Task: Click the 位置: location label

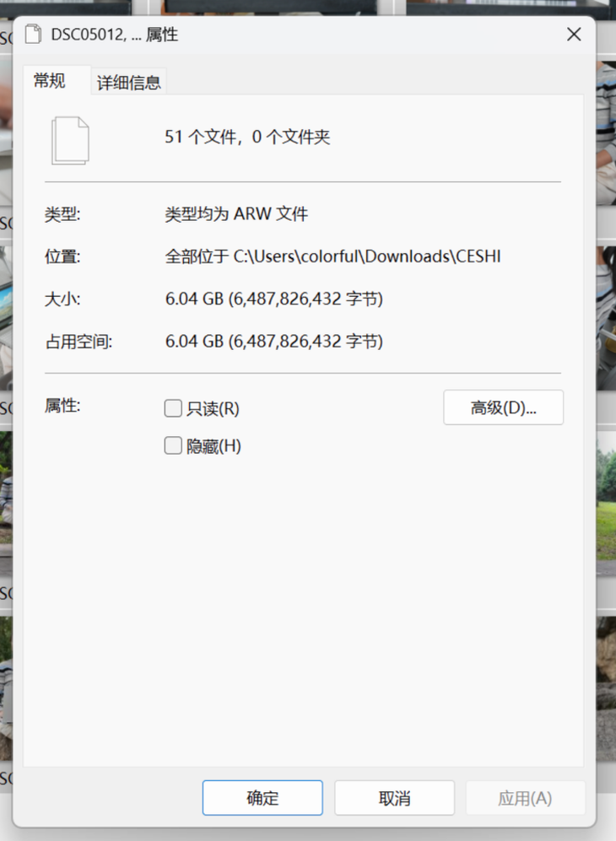Action: pyautogui.click(x=62, y=256)
